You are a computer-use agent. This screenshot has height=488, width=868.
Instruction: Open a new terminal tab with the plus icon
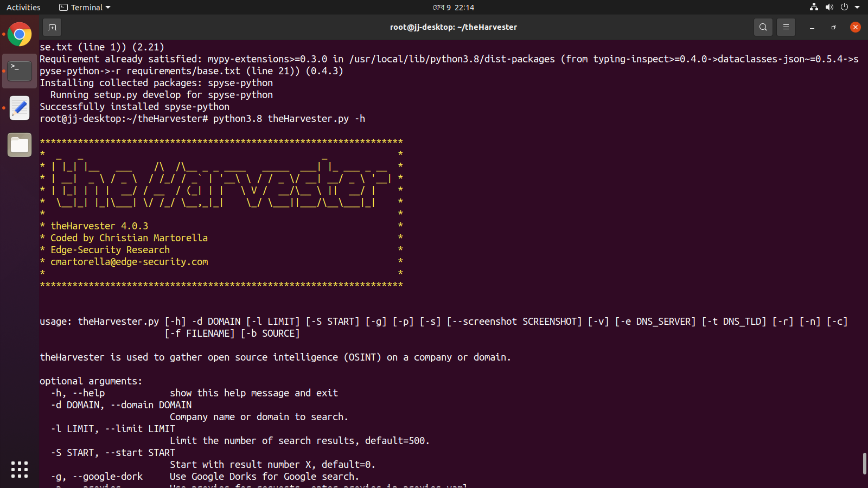52,27
